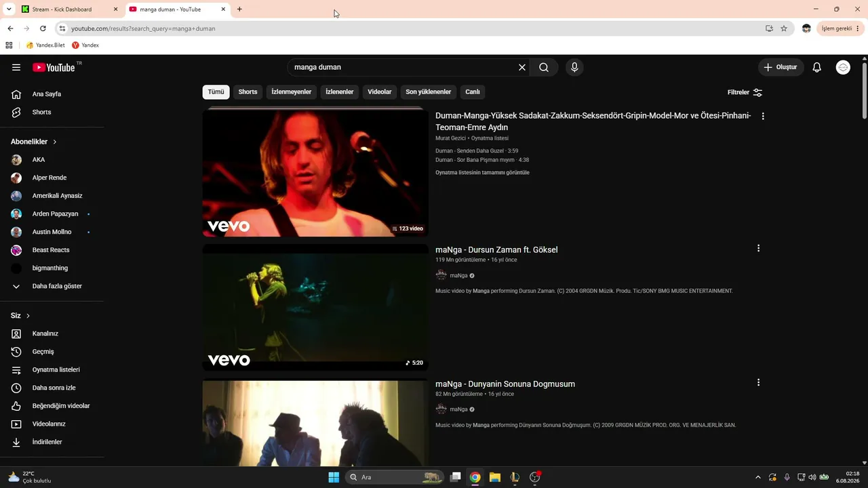
Task: Click the magnifier search button
Action: point(544,67)
